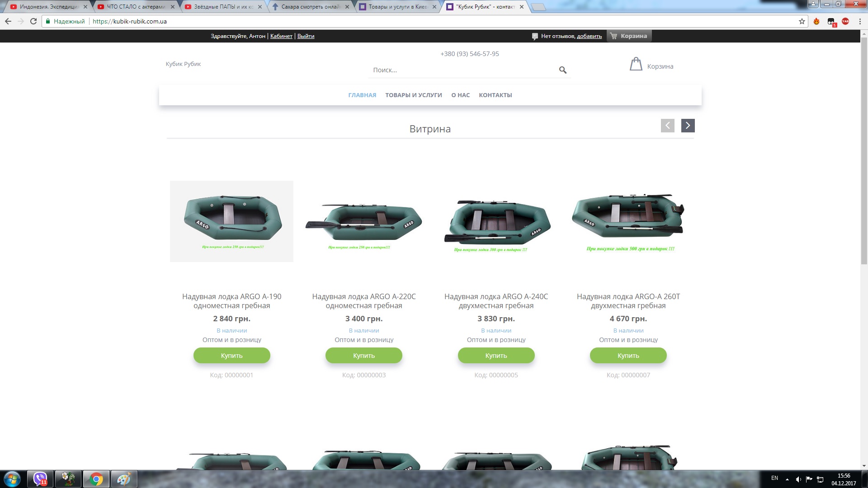The height and width of the screenshot is (488, 868).
Task: Open the shopping bag cart icon
Action: [636, 64]
